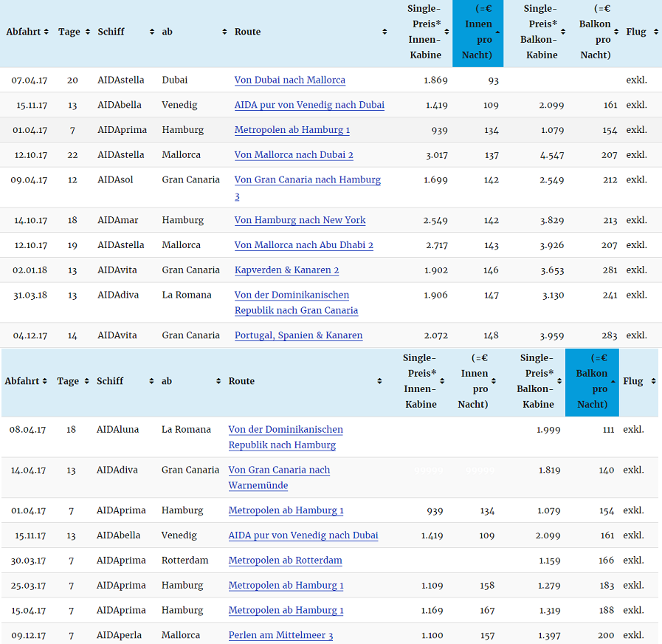Sort bottom table Single-Preis Balkon-Kabine arrows
The width and height of the screenshot is (662, 644).
coord(559,381)
